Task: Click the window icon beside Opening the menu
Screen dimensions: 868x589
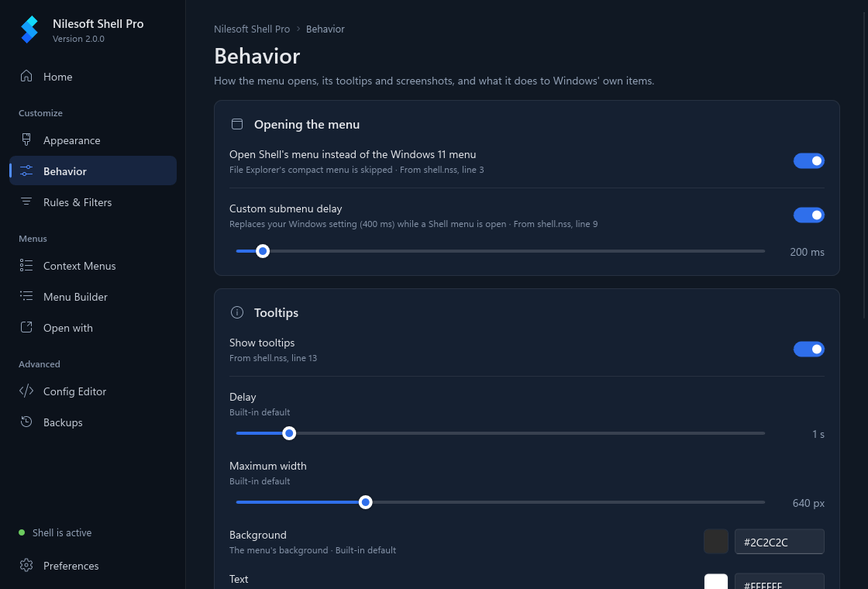Action: (237, 124)
